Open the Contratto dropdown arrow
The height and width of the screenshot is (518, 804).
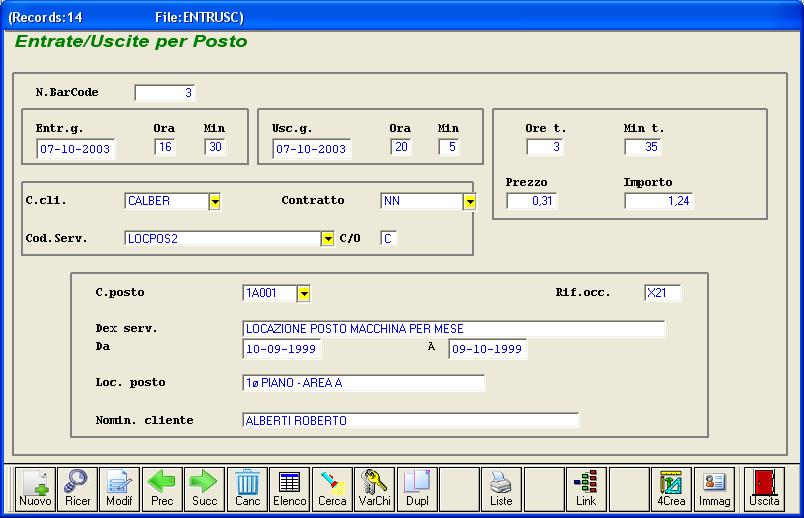coord(469,202)
